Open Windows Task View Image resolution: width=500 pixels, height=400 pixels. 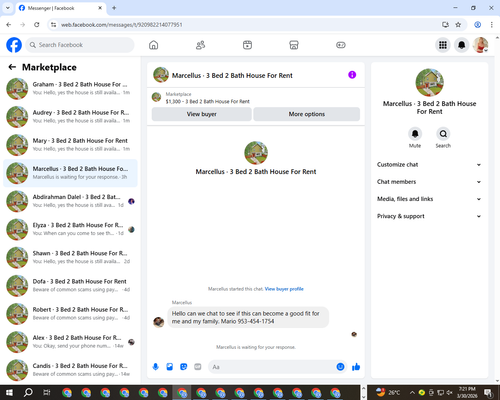click(47, 392)
